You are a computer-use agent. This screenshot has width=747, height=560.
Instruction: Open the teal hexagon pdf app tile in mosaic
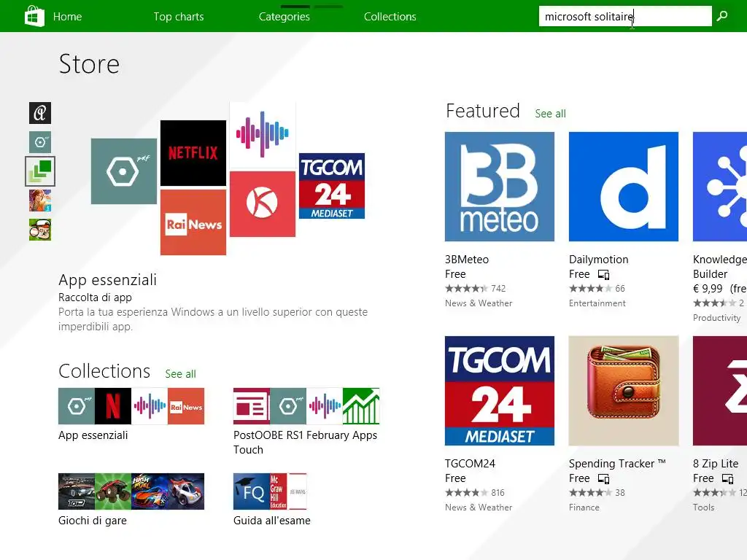pos(124,171)
